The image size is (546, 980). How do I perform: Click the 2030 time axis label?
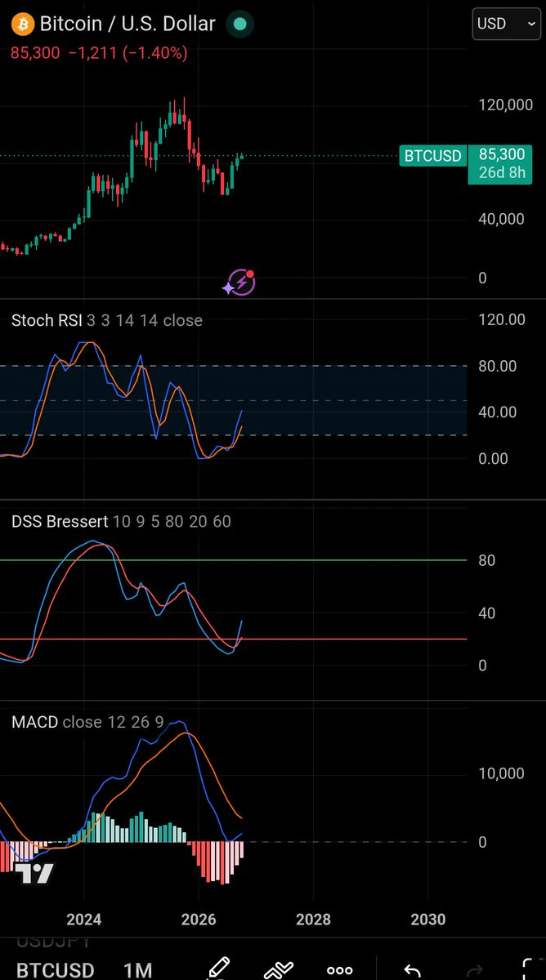(x=427, y=920)
